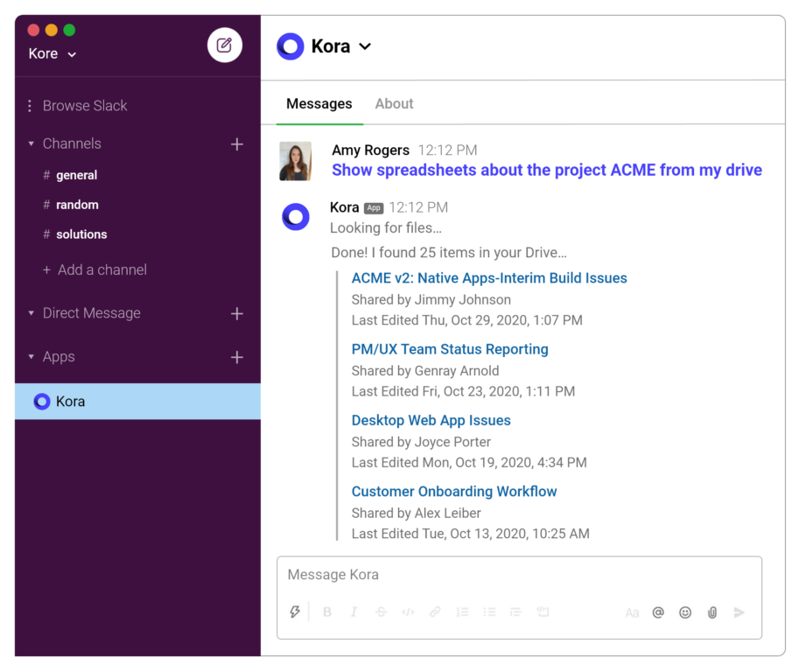This screenshot has height=672, width=799.
Task: Click the shortcuts lightning bolt icon
Action: [x=295, y=612]
